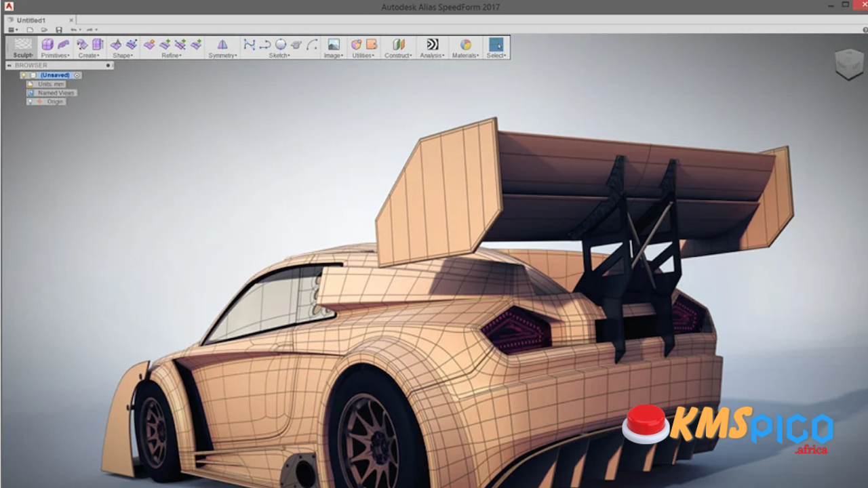Click the Open file icon
The height and width of the screenshot is (488, 868).
coord(44,30)
